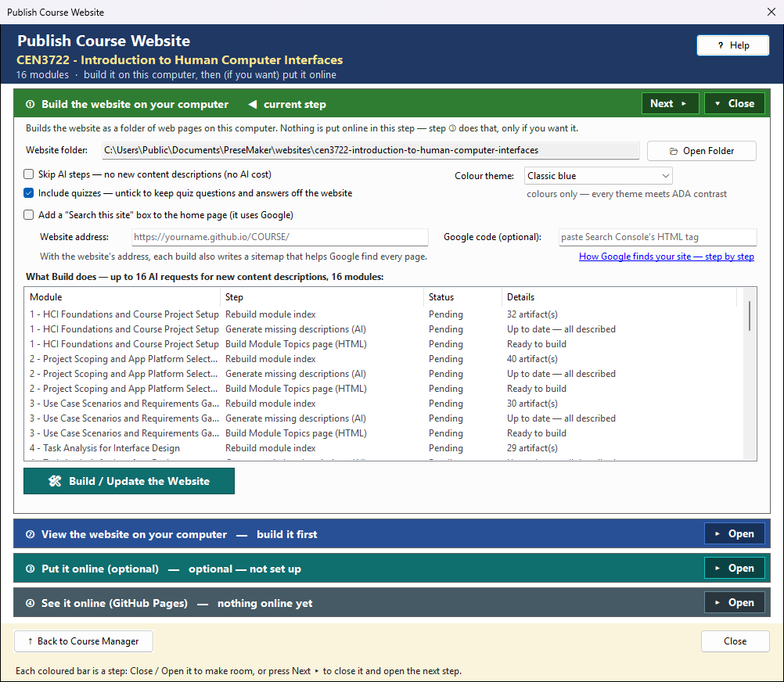Click Back to Course Manager button

84,641
